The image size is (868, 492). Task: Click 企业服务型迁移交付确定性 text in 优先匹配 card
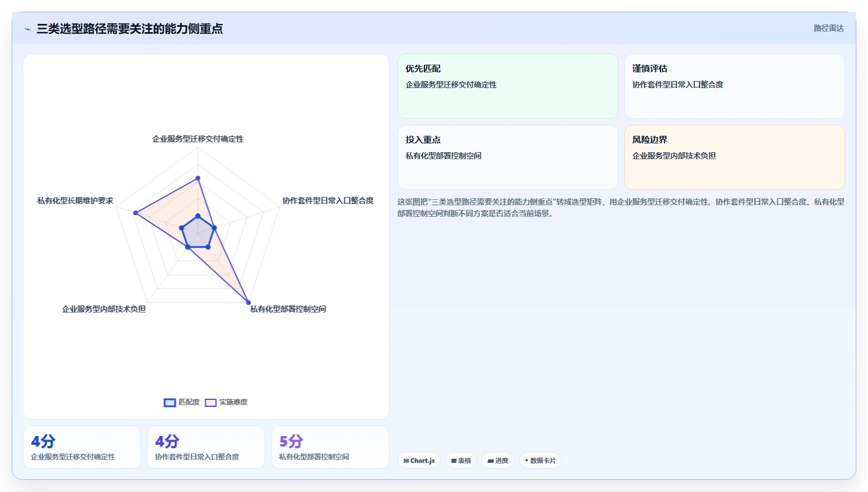(x=451, y=85)
